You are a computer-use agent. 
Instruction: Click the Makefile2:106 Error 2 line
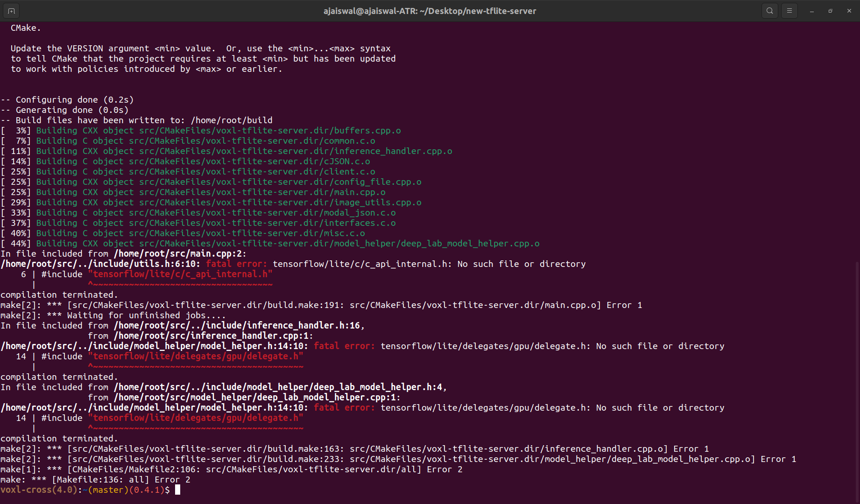pos(232,469)
